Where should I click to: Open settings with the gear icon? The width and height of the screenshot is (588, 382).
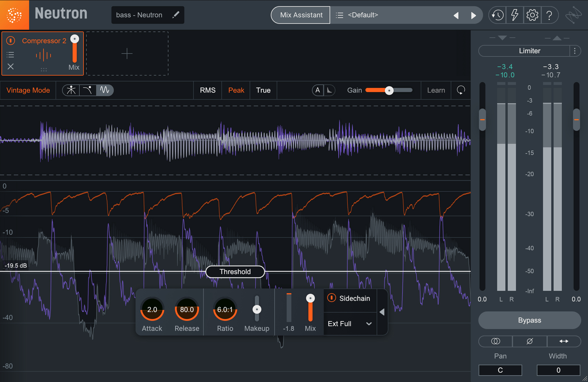(x=532, y=15)
